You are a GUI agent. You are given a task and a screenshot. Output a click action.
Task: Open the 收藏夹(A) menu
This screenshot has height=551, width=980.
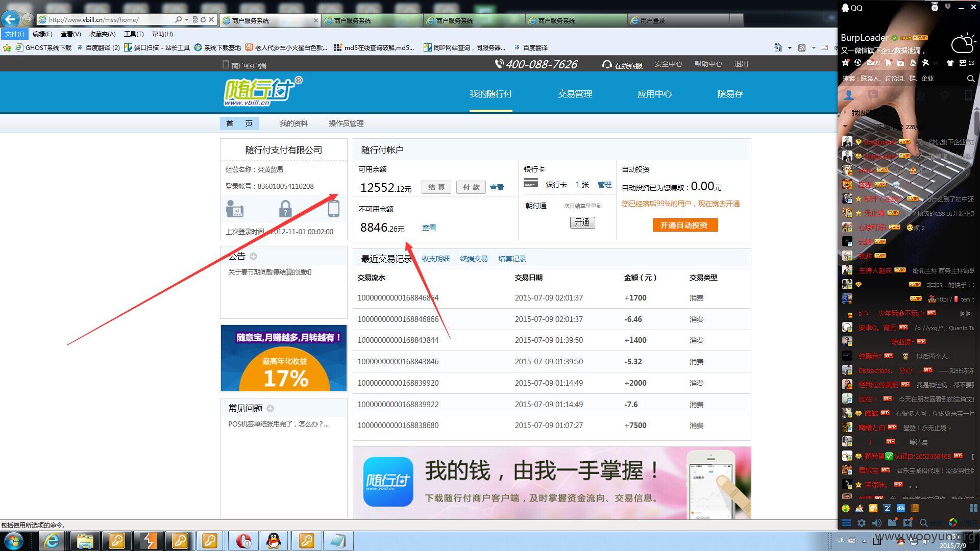102,34
